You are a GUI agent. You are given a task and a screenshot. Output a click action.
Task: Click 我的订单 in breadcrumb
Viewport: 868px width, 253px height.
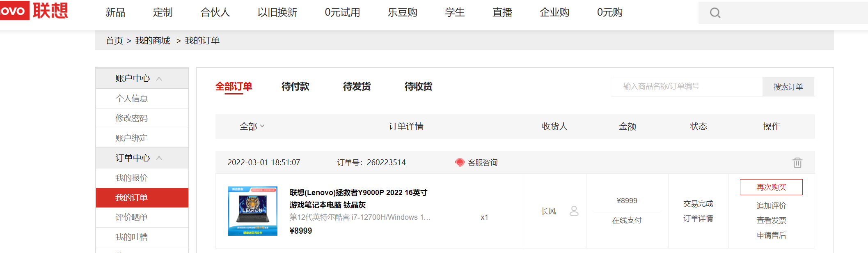[202, 41]
